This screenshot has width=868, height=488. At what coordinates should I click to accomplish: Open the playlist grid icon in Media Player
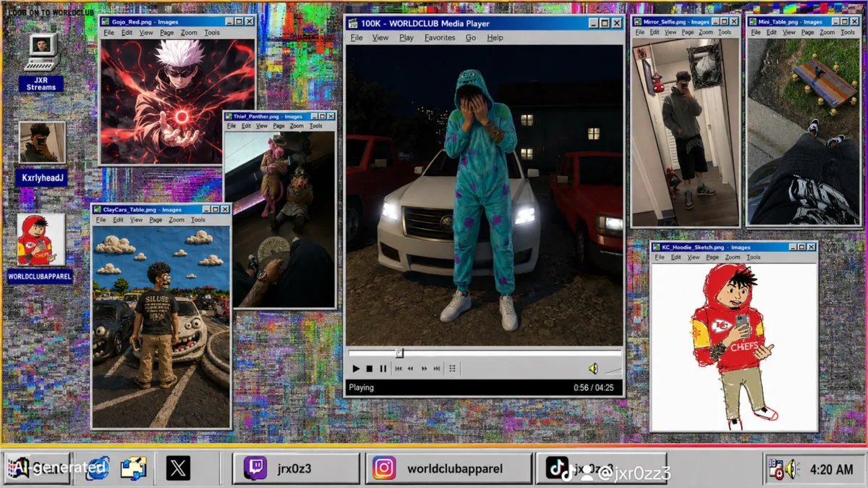453,369
